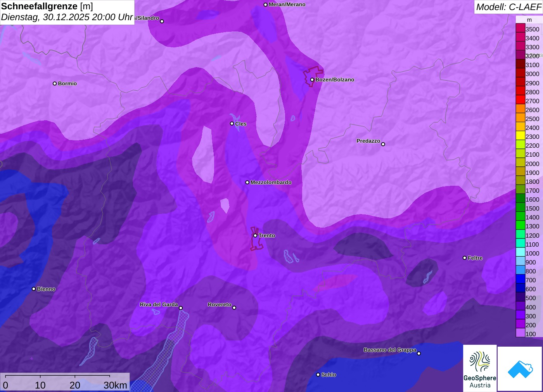Screen dimensions: 543x392
Task: Click the Feltre location marker
Action: pyautogui.click(x=465, y=258)
